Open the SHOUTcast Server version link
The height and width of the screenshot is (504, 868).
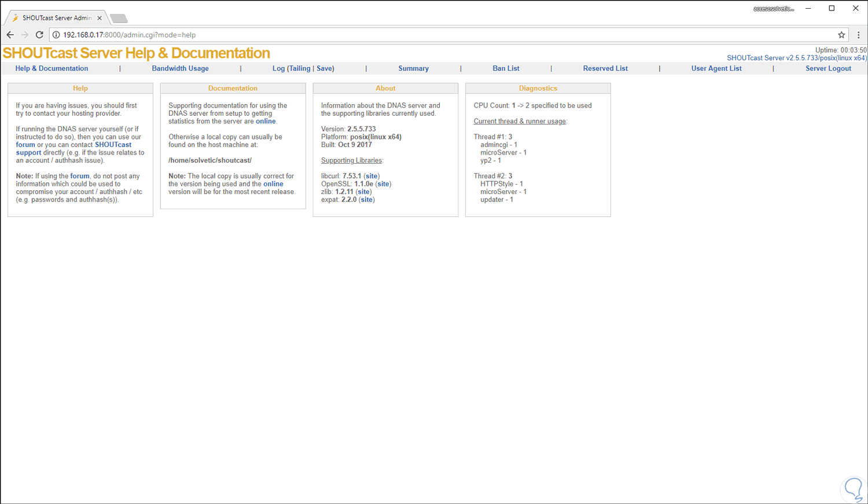[797, 58]
